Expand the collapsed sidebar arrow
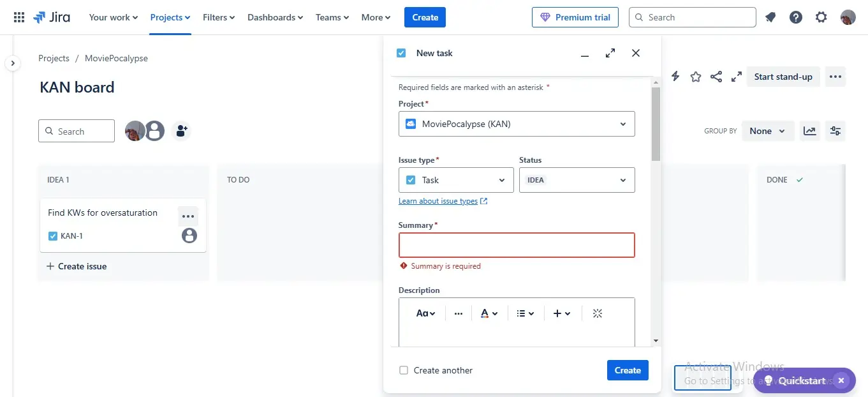Screen dimensions: 868x397 click(x=12, y=63)
